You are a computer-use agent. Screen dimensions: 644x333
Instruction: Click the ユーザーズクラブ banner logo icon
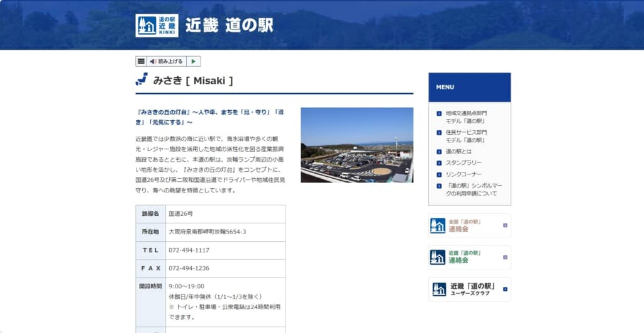[x=439, y=290]
